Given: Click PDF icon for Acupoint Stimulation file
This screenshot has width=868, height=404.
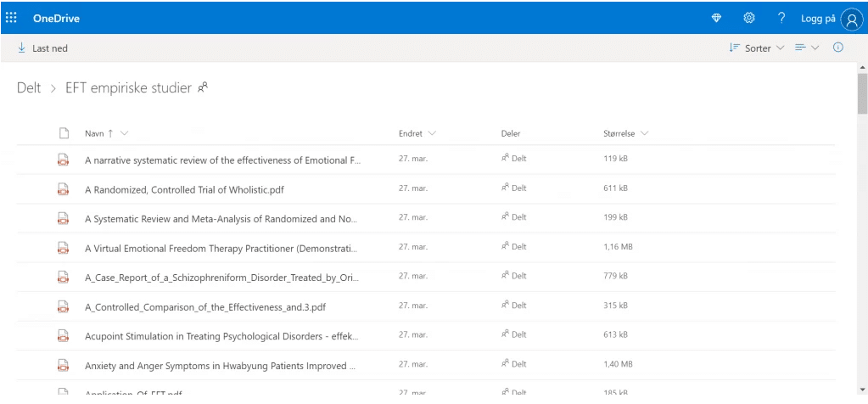Looking at the screenshot, I should click(x=63, y=335).
